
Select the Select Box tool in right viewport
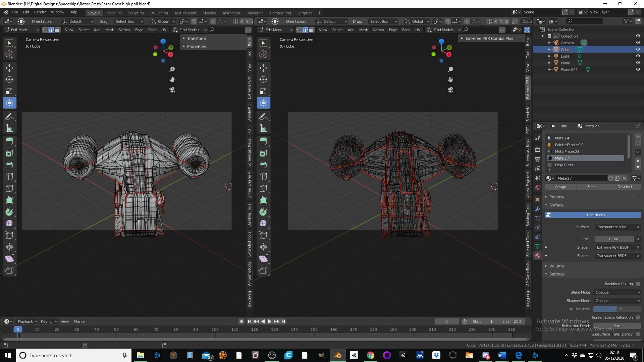pyautogui.click(x=263, y=43)
